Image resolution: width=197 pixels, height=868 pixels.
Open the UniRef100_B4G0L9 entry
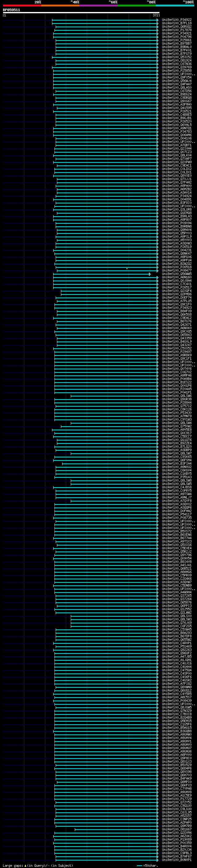coord(177,342)
